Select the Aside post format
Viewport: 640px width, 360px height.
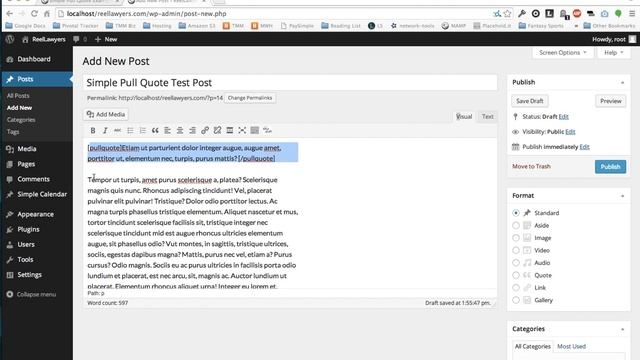[516, 225]
